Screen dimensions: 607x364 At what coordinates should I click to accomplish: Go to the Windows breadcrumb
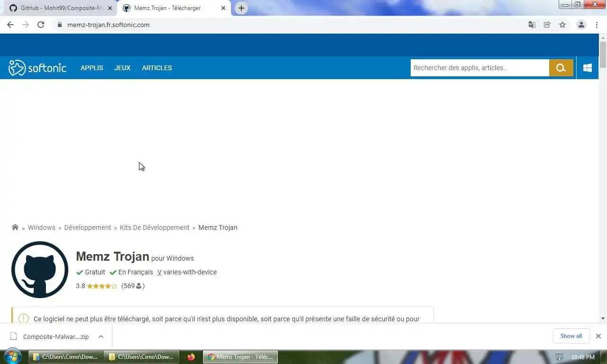pos(42,227)
